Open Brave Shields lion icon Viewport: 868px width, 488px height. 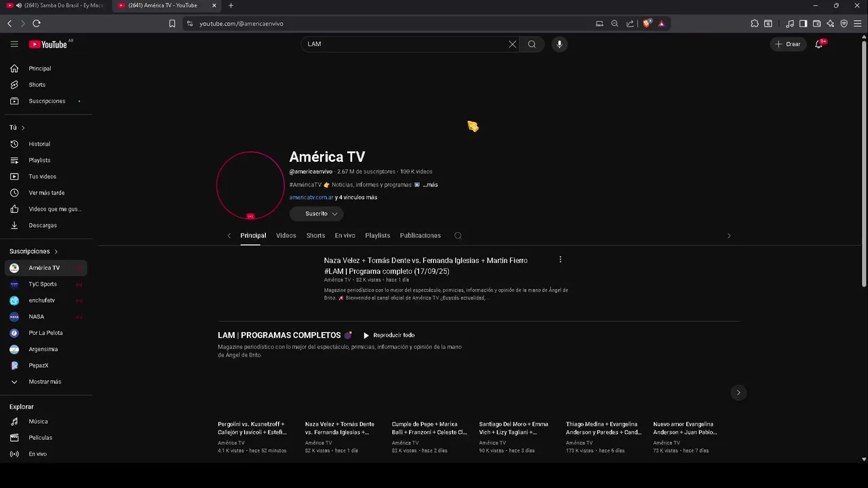(647, 24)
